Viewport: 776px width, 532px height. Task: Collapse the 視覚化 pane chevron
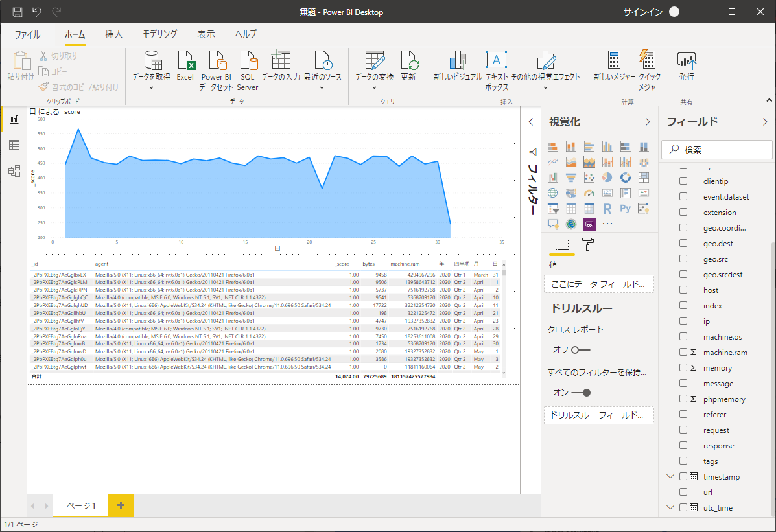(648, 122)
